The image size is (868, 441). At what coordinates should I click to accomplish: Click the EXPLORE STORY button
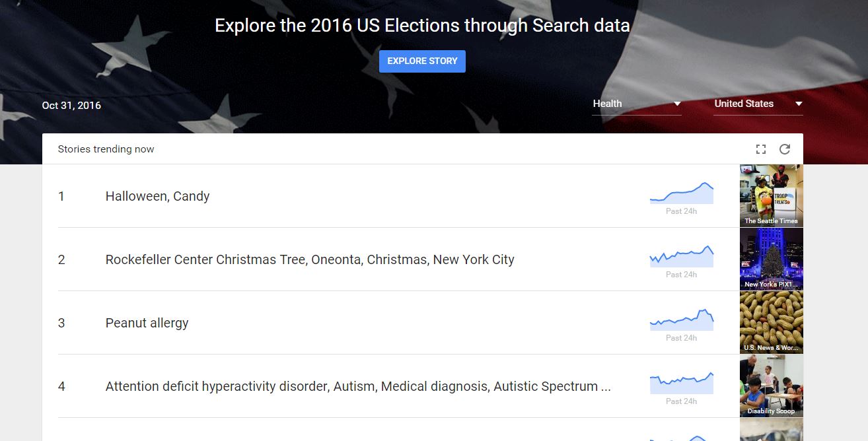click(x=422, y=61)
